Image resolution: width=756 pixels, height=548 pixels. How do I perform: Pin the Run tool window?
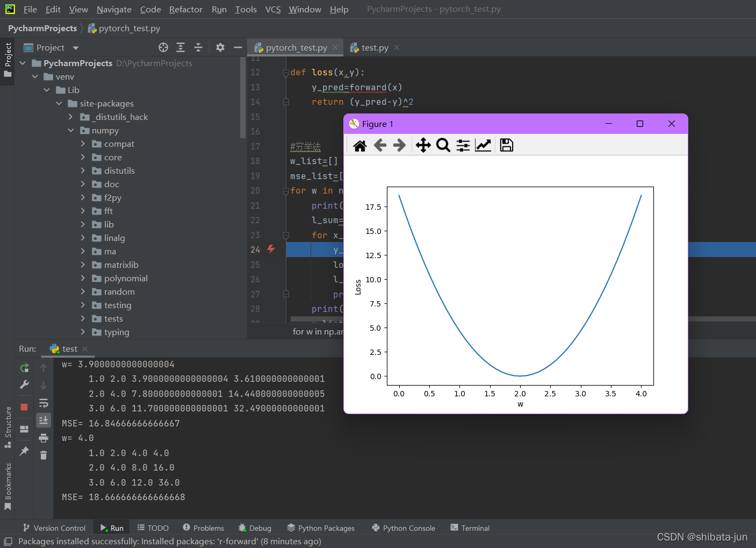coord(24,451)
